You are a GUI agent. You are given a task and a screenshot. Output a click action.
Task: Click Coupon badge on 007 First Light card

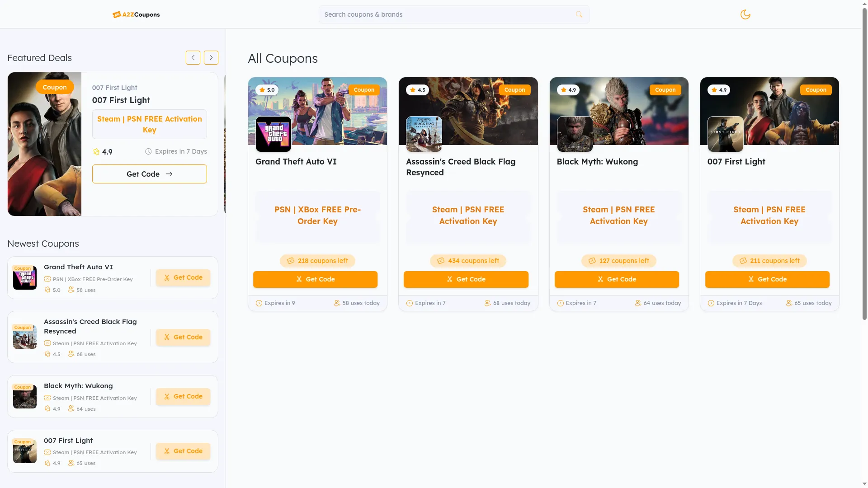(816, 90)
